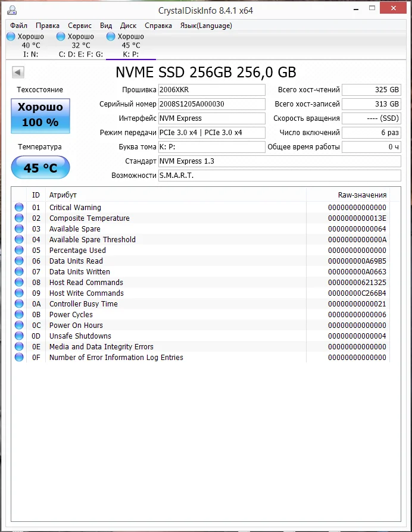Click status orb for Data Units Written row

click(x=19, y=271)
